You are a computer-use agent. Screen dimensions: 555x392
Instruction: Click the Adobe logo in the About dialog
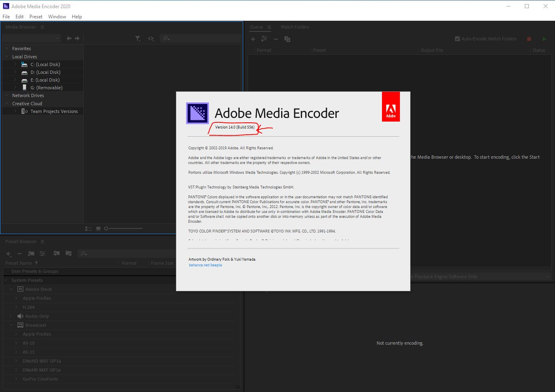(x=391, y=107)
